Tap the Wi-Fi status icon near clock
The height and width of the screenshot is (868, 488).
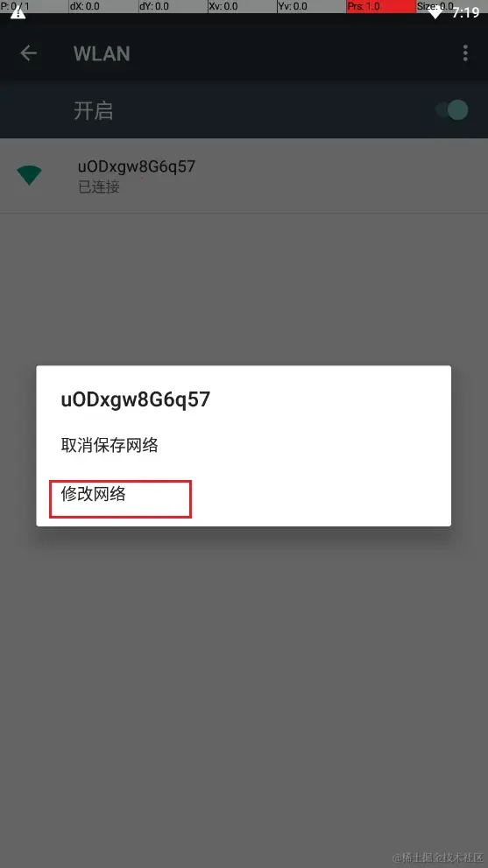pos(435,12)
